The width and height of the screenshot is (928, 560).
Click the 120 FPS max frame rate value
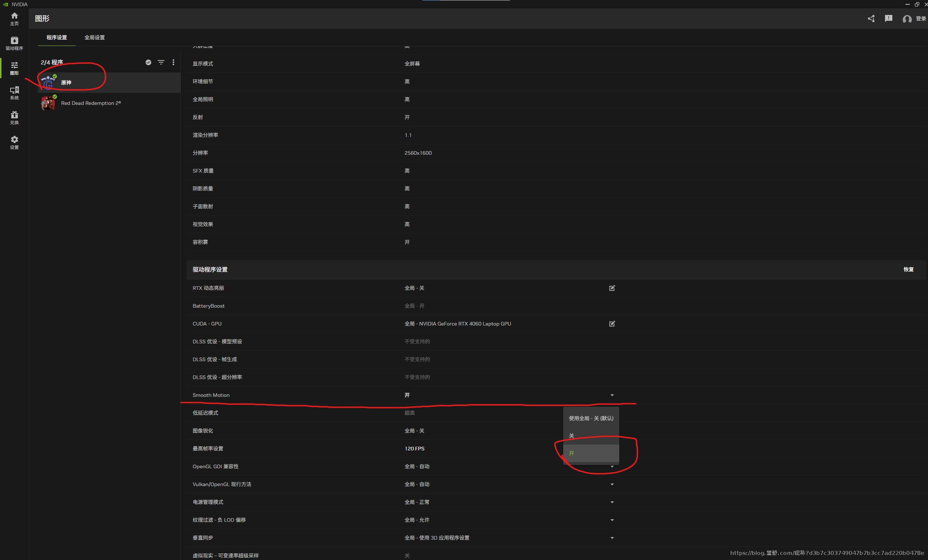point(414,449)
